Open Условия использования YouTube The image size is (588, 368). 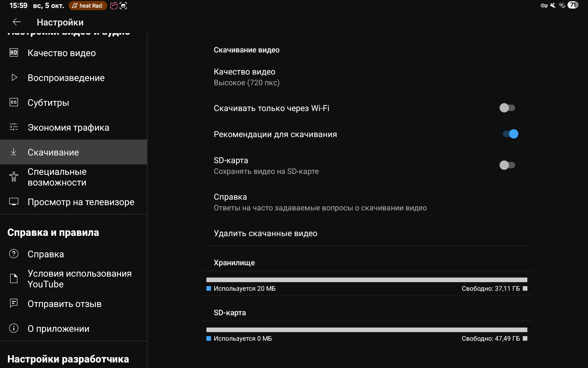click(x=79, y=278)
